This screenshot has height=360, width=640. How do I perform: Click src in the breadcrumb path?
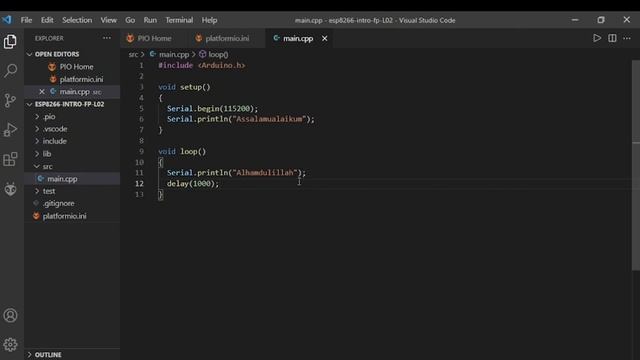(x=133, y=54)
